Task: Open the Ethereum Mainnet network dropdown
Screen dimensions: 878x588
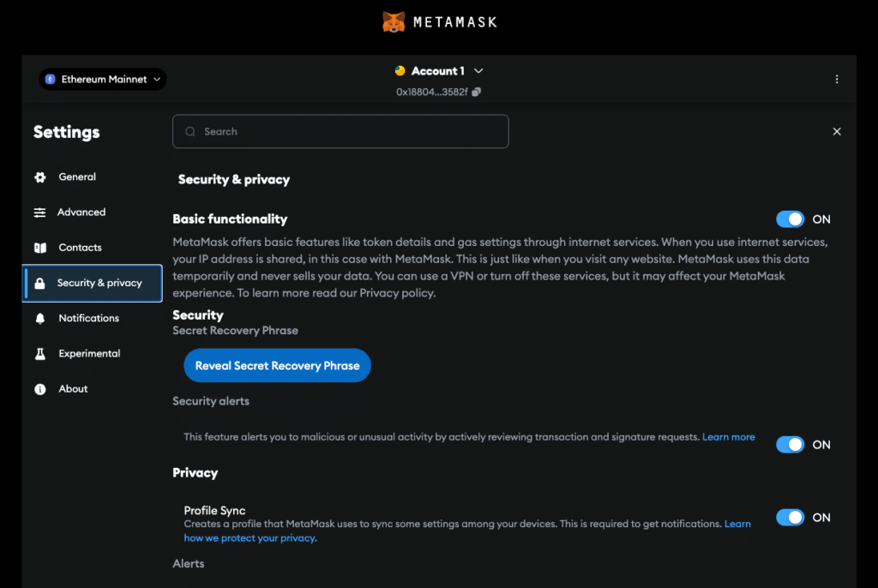Action: coord(103,80)
